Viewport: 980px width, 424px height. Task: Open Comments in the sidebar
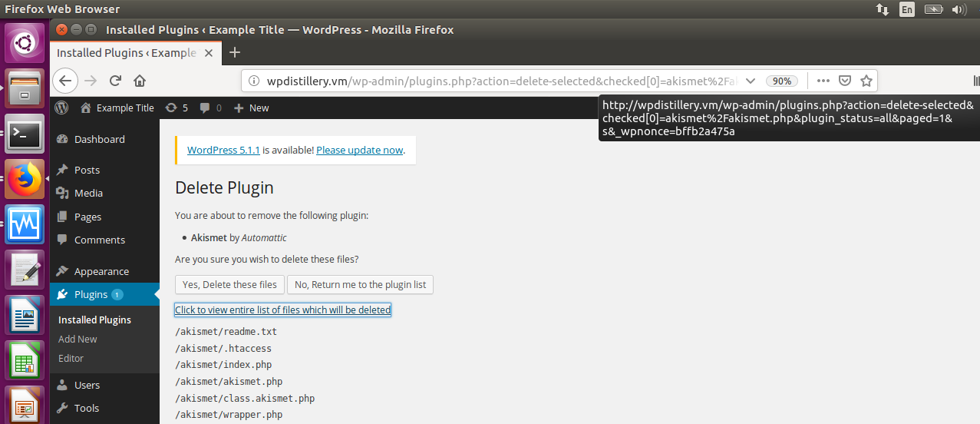coord(104,240)
